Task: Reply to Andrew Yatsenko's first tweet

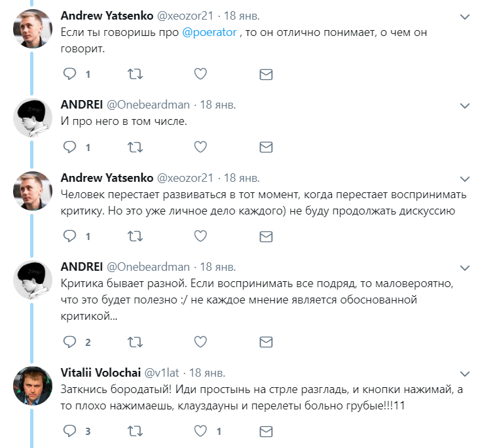Action: [69, 74]
